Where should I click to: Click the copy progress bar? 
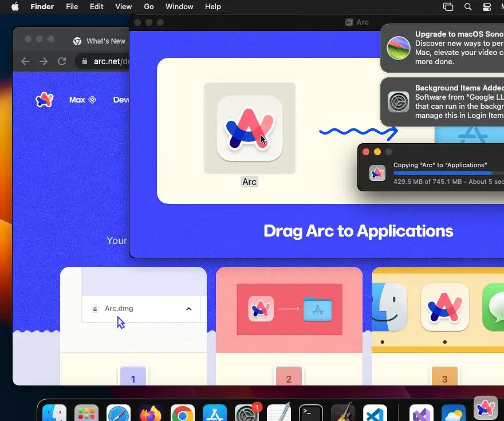pos(448,173)
